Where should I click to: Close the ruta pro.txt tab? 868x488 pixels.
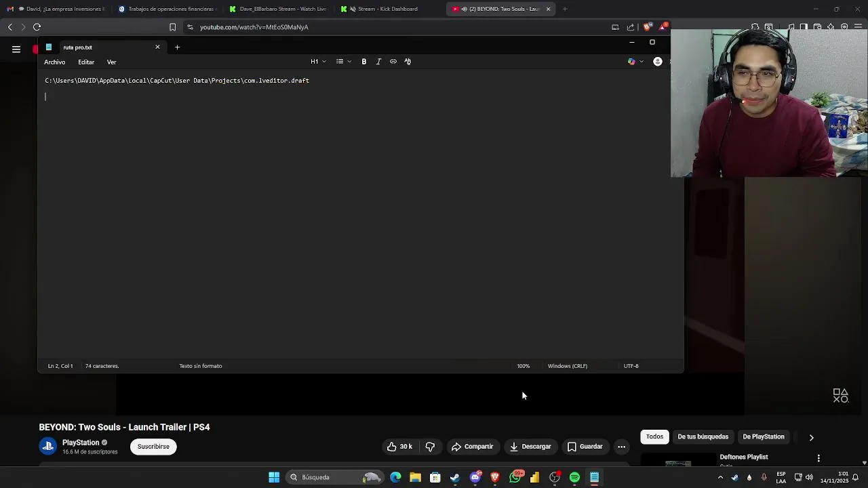(x=157, y=47)
